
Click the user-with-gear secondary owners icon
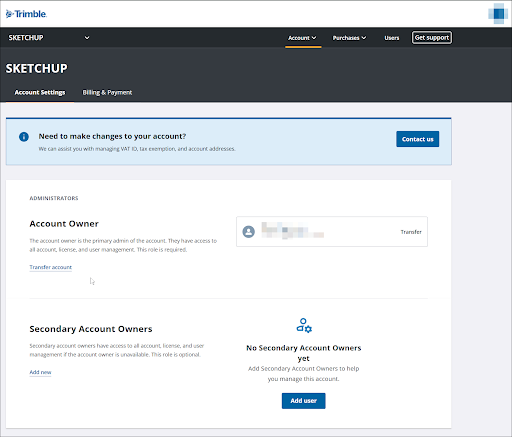coord(304,325)
